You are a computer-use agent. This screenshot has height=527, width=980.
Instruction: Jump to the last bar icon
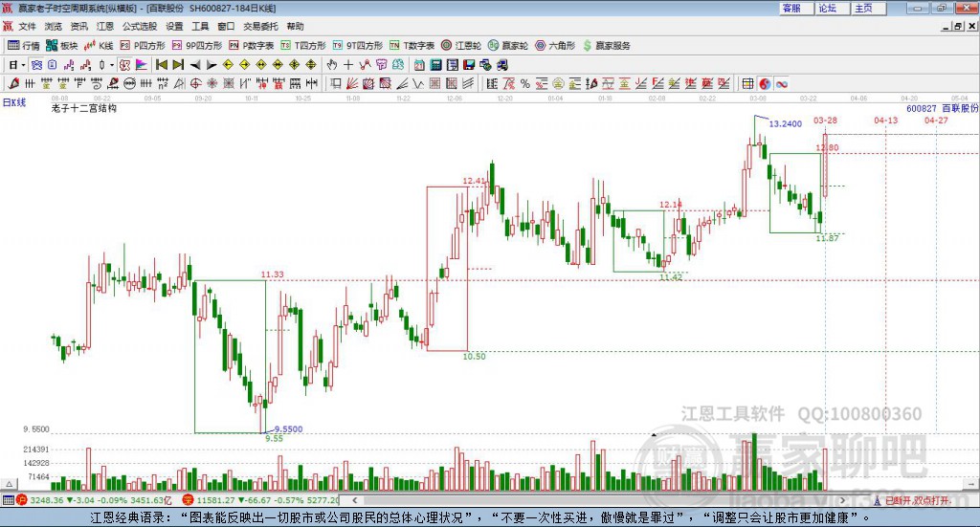(x=178, y=65)
